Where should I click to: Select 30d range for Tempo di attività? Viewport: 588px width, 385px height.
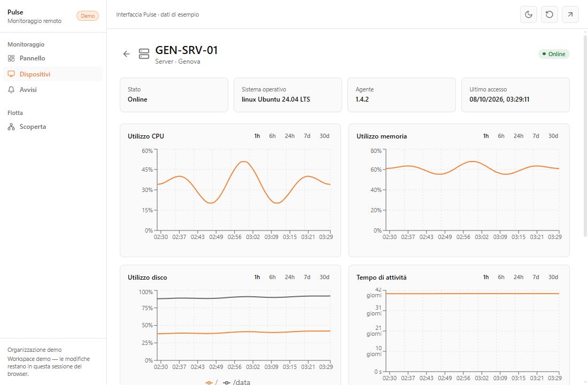[x=553, y=277]
